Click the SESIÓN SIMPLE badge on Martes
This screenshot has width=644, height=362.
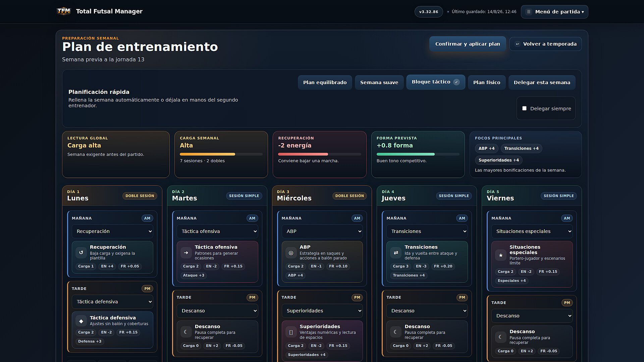click(x=244, y=196)
